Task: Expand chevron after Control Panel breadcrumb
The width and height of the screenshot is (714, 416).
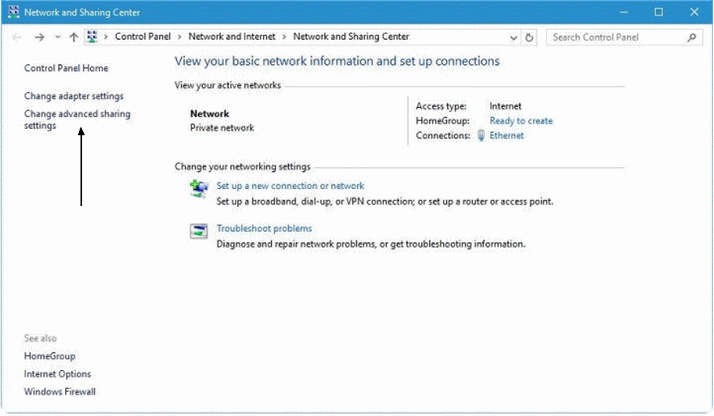Action: pos(179,37)
